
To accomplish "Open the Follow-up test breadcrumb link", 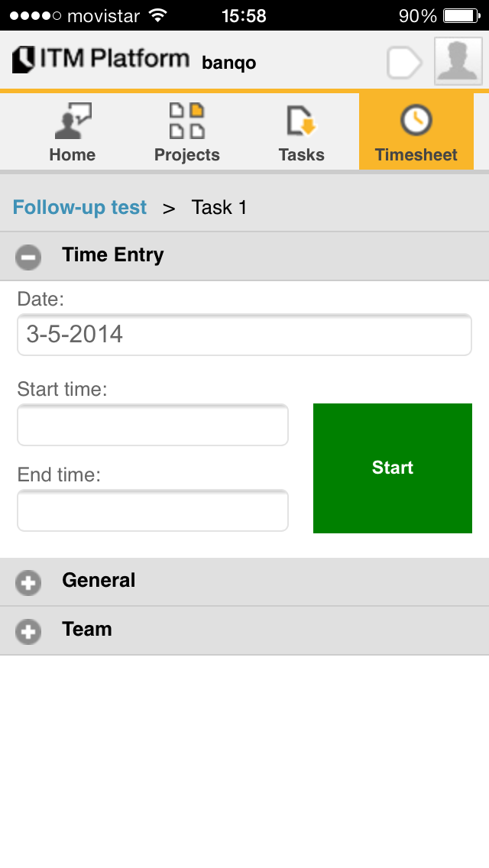I will click(x=79, y=208).
